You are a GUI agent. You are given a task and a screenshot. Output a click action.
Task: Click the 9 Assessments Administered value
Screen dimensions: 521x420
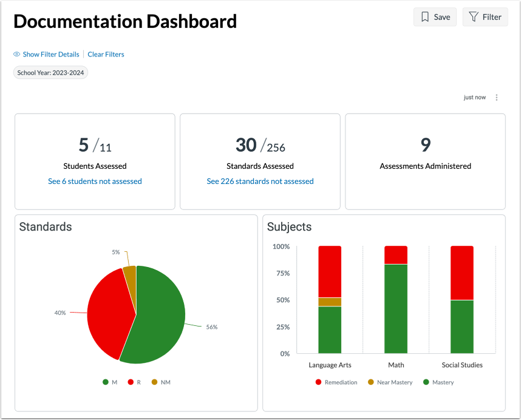[425, 145]
